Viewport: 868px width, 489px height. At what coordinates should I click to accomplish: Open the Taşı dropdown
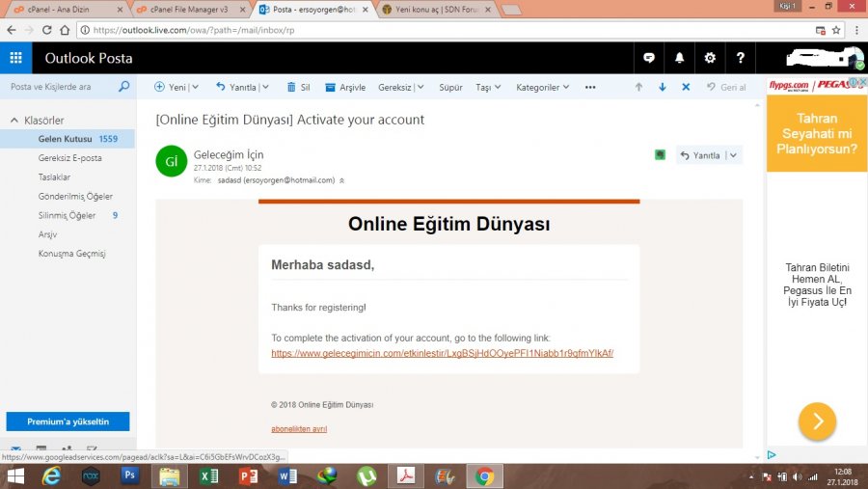(x=488, y=87)
